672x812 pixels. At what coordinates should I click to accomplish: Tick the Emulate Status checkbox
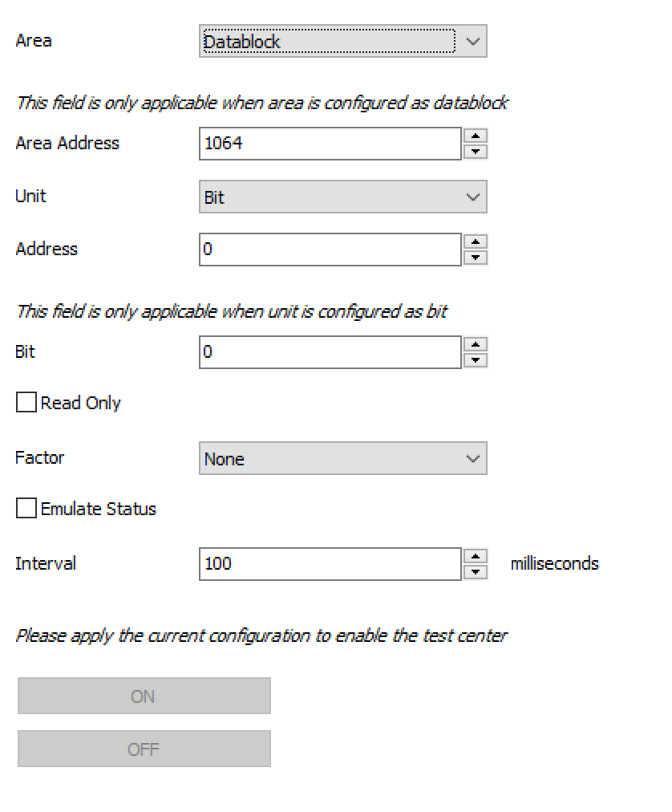26,508
